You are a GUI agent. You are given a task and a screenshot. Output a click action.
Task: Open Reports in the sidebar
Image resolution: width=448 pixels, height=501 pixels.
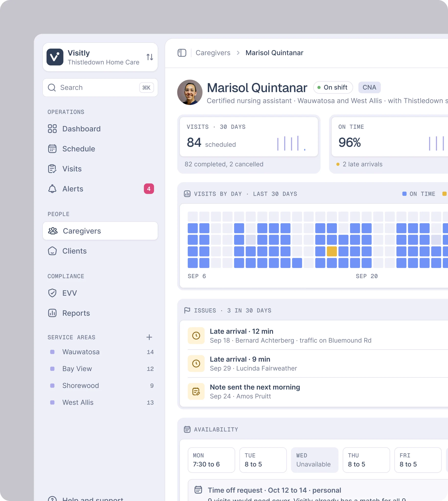pos(100,313)
